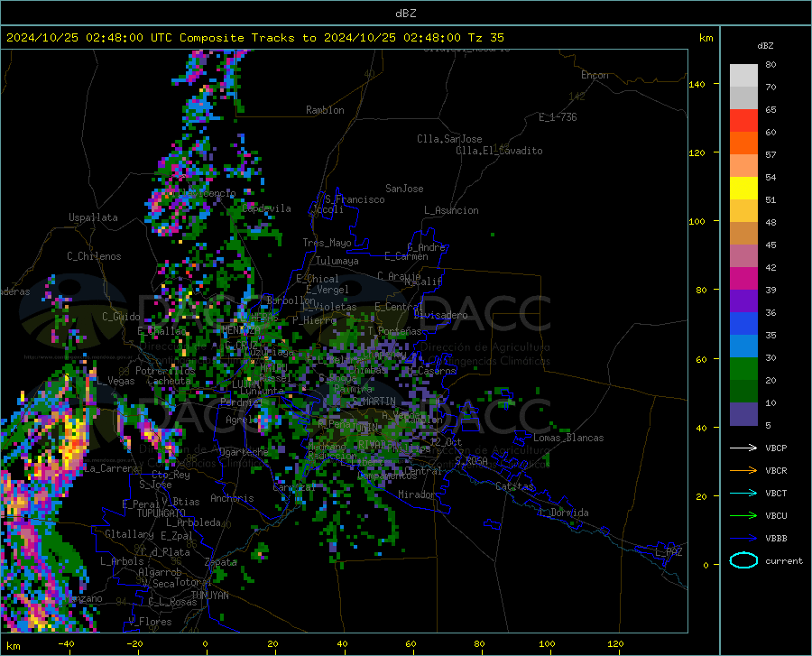Click the -40 tick on horizontal axis
This screenshot has width=812, height=656.
(x=66, y=644)
